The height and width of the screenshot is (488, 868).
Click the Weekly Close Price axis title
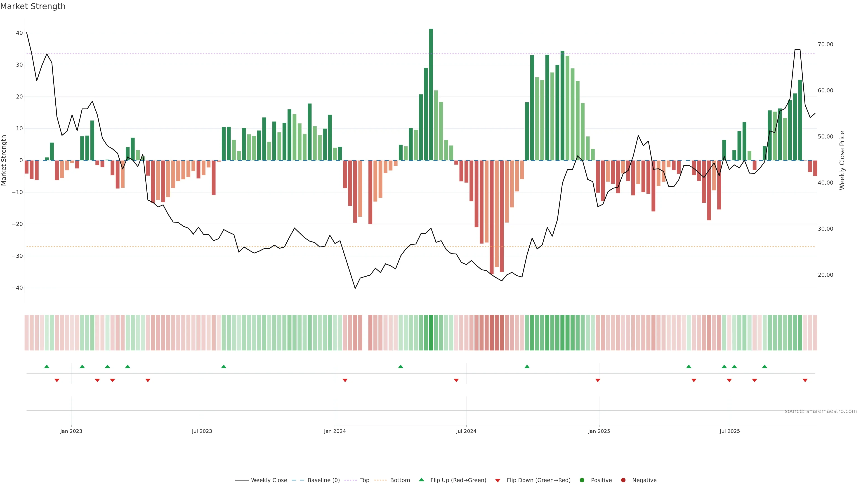pyautogui.click(x=842, y=160)
